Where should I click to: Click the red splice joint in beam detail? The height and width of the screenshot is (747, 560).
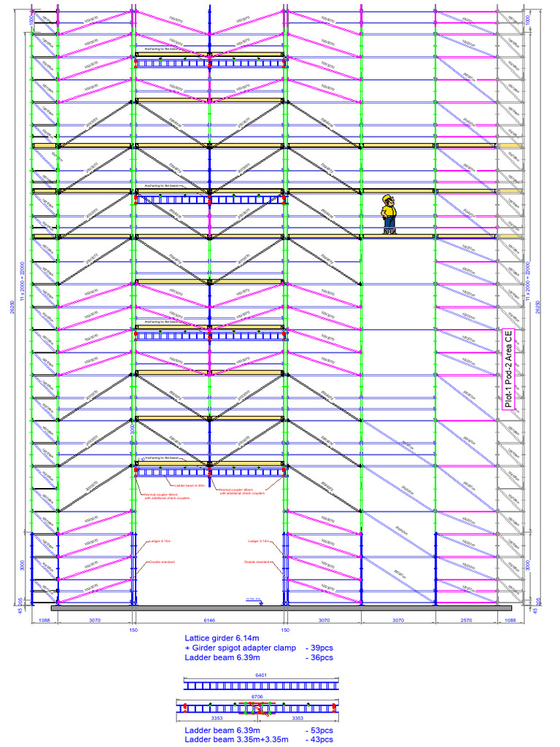tap(257, 708)
